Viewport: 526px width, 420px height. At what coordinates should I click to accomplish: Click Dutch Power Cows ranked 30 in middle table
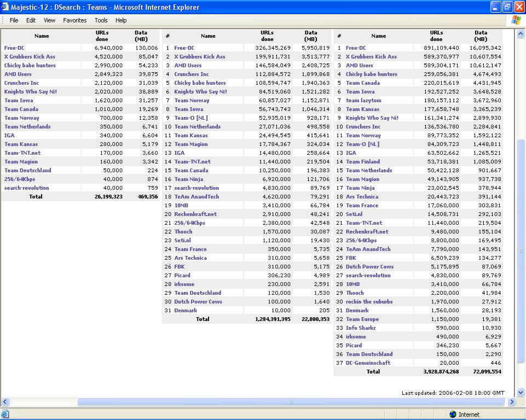(x=198, y=302)
